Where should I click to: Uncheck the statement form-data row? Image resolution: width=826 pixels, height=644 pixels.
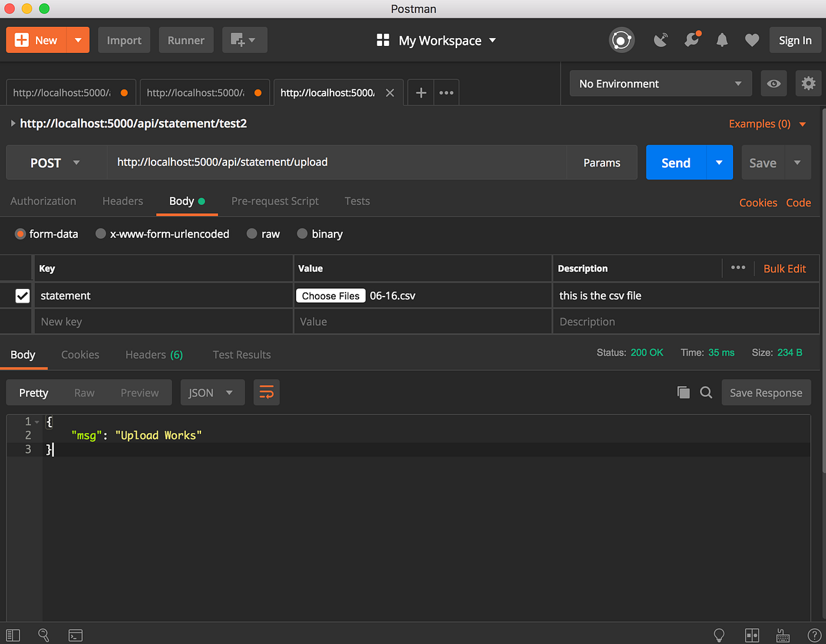(23, 295)
